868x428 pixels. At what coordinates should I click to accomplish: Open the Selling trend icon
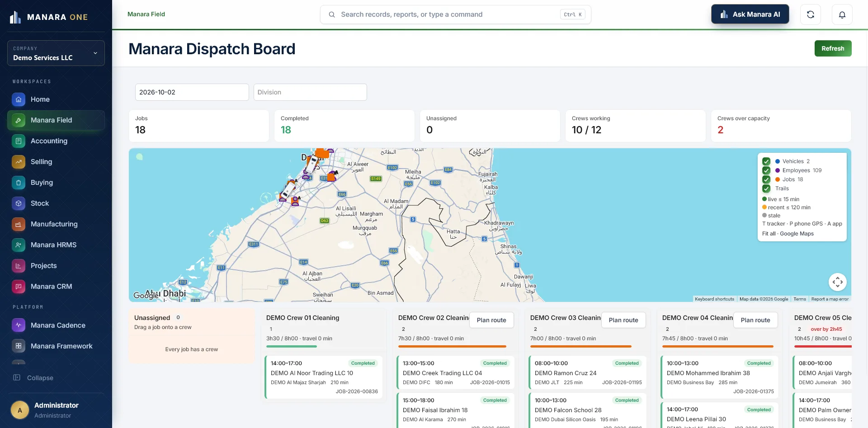click(x=19, y=162)
